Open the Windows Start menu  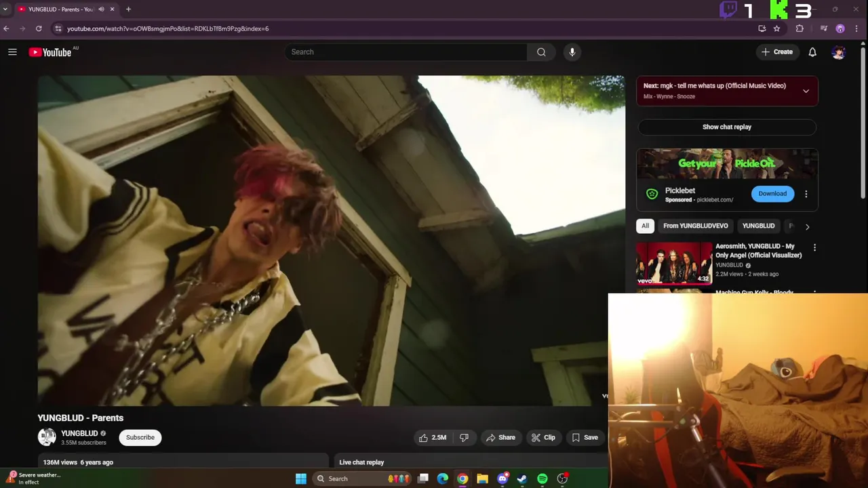point(301,479)
